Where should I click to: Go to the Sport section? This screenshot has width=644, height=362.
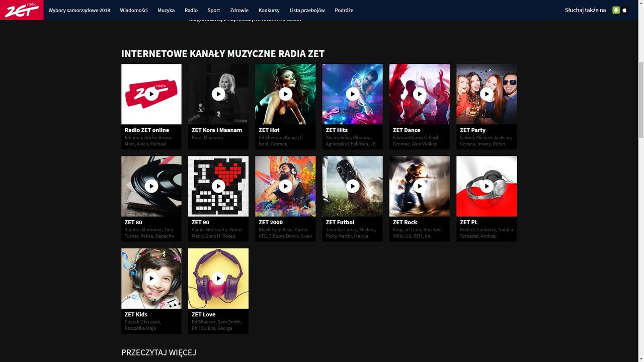click(x=214, y=10)
